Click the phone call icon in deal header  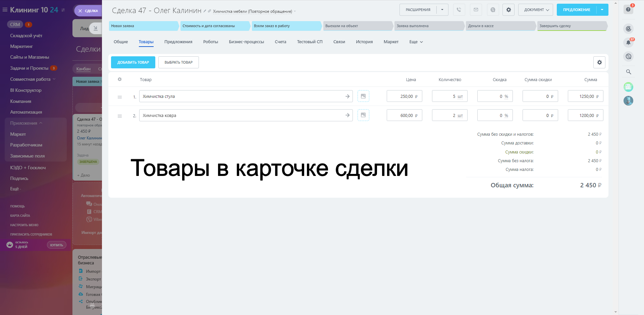459,10
